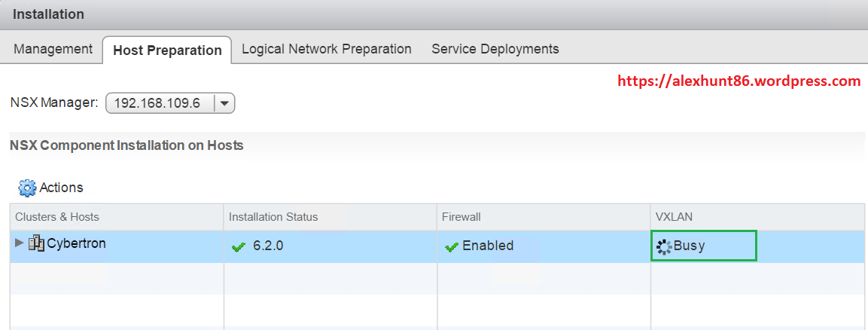Click the green checkmark beside Enabled
This screenshot has width=868, height=330.
[452, 247]
